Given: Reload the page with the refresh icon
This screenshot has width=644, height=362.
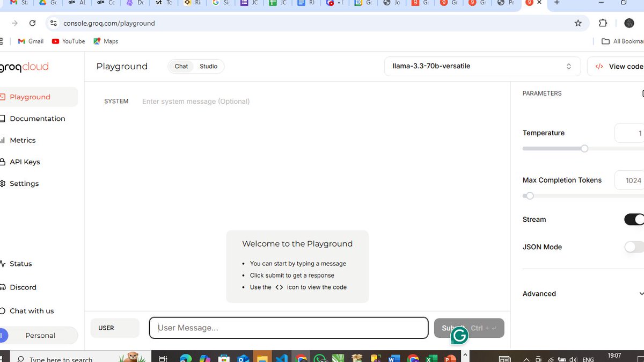Looking at the screenshot, I should coord(33,23).
